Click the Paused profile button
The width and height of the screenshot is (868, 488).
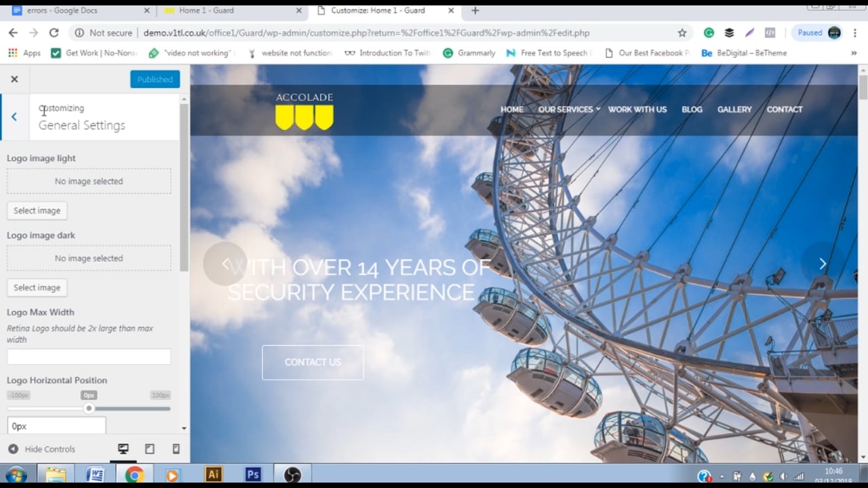point(819,33)
